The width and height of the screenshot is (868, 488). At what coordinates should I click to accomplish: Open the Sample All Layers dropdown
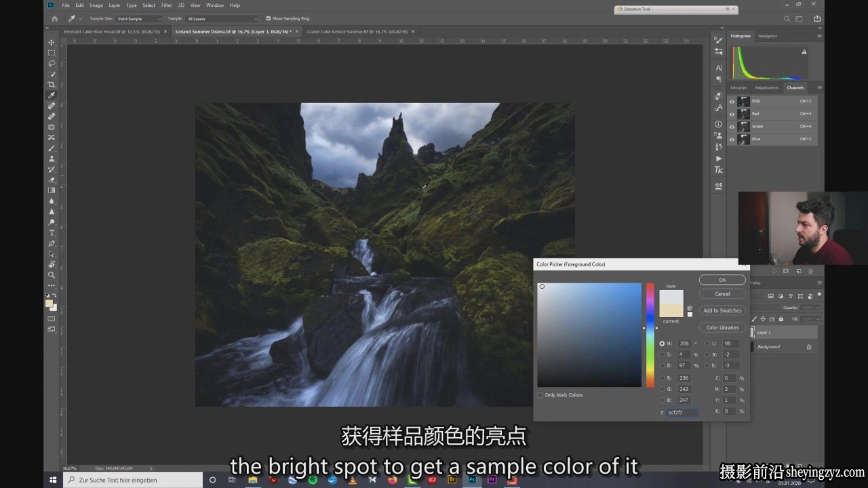pos(222,18)
